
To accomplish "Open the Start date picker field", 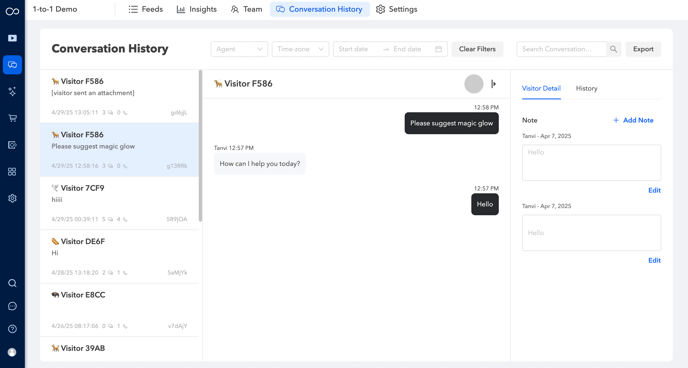I will tap(358, 49).
